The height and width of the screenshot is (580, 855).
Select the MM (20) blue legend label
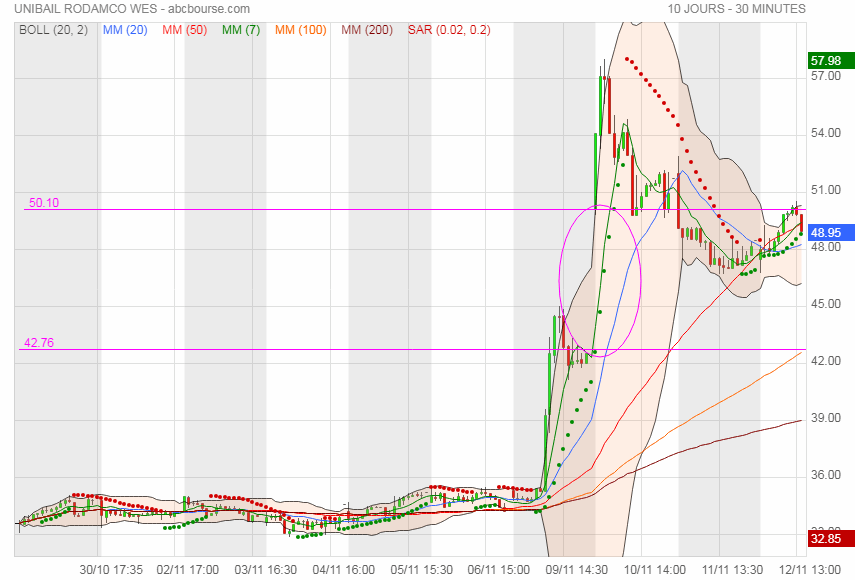(125, 30)
